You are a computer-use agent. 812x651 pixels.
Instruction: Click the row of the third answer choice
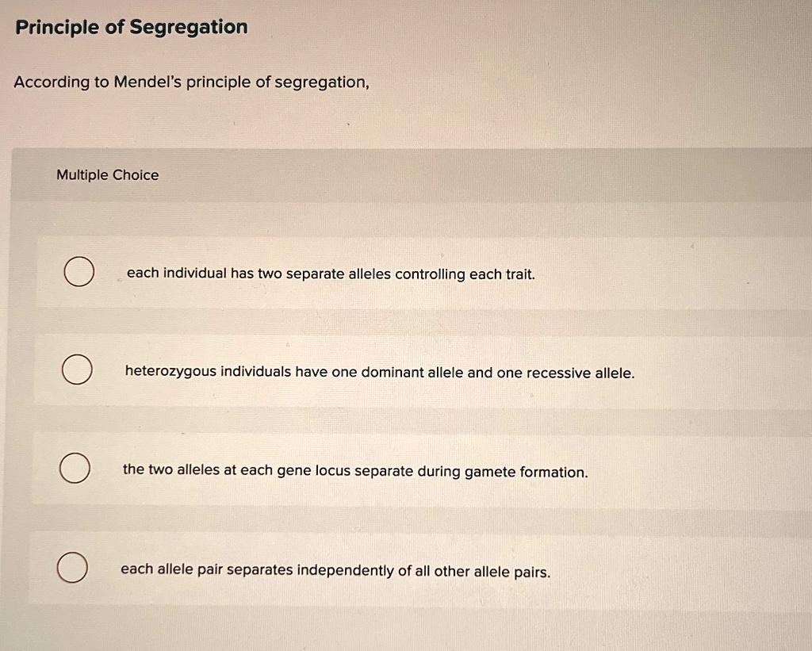pos(396,469)
